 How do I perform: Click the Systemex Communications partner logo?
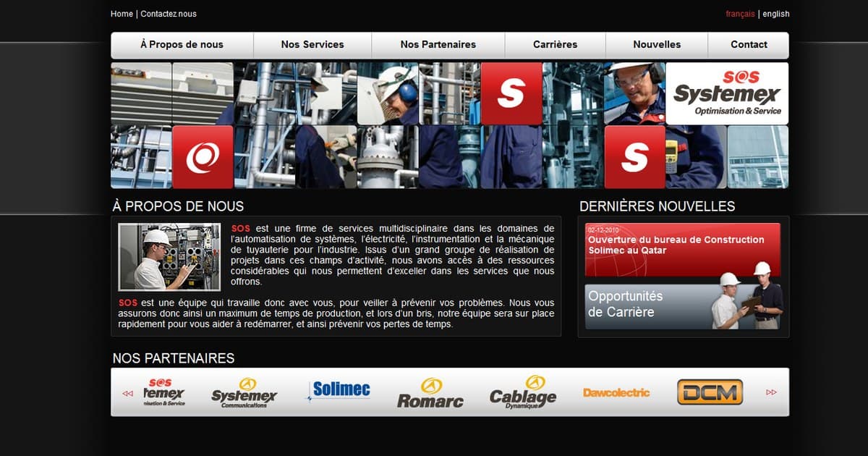(244, 393)
